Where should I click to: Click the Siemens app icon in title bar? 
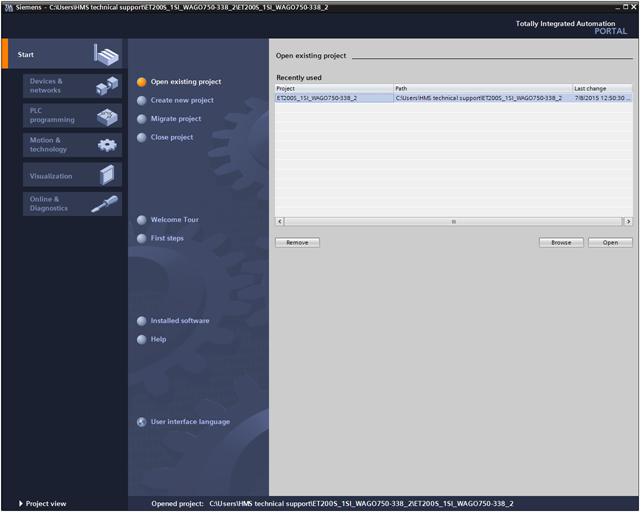pos(9,7)
